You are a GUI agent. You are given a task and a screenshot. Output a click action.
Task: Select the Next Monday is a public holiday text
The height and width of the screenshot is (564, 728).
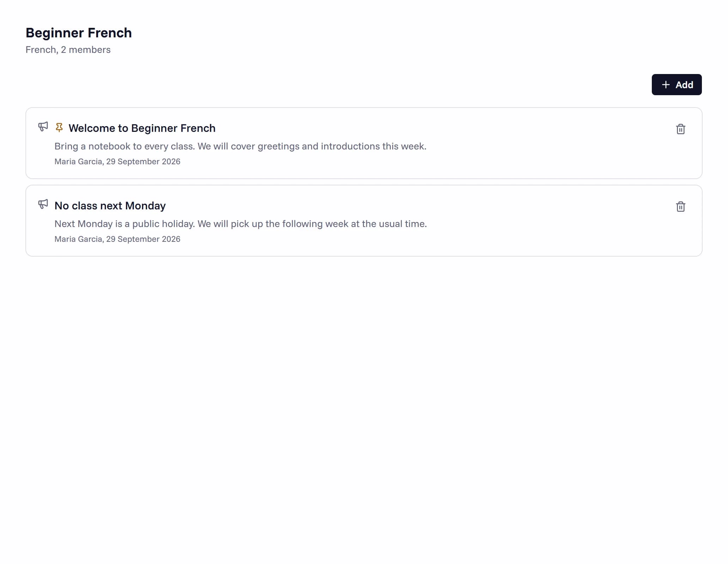(x=125, y=224)
